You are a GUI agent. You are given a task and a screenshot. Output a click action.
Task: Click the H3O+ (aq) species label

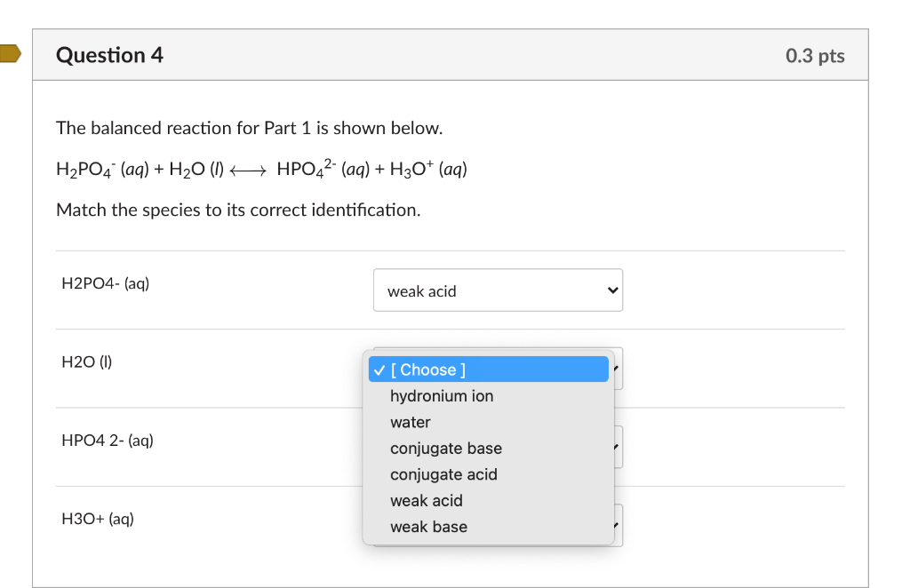[x=98, y=519]
